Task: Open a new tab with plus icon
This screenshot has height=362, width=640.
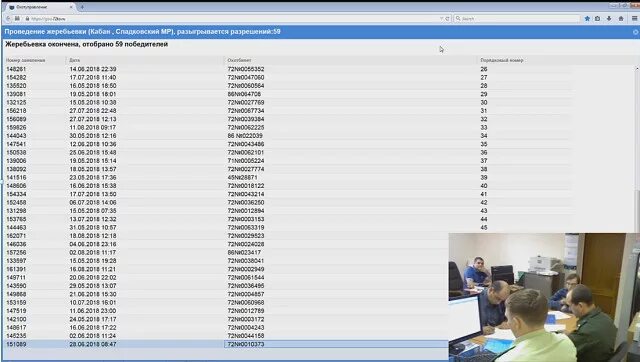Action: pos(82,7)
